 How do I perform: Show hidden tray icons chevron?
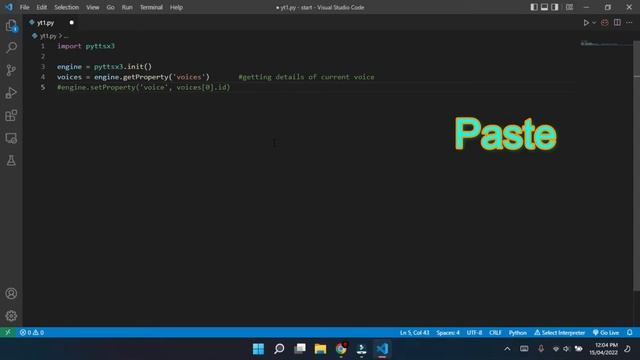(507, 349)
